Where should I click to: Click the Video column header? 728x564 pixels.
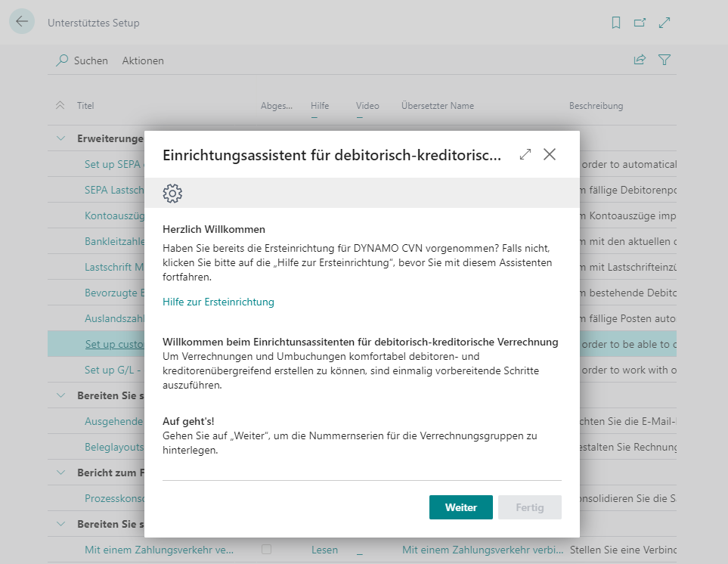367,106
